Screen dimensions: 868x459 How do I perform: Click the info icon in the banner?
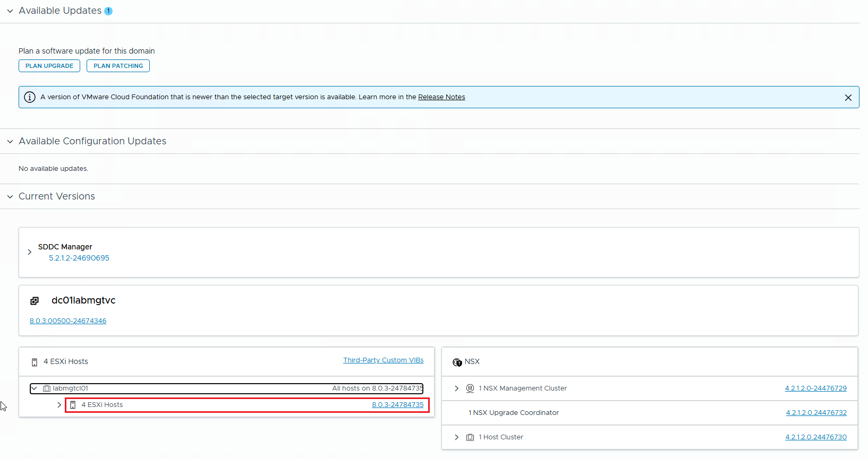30,97
